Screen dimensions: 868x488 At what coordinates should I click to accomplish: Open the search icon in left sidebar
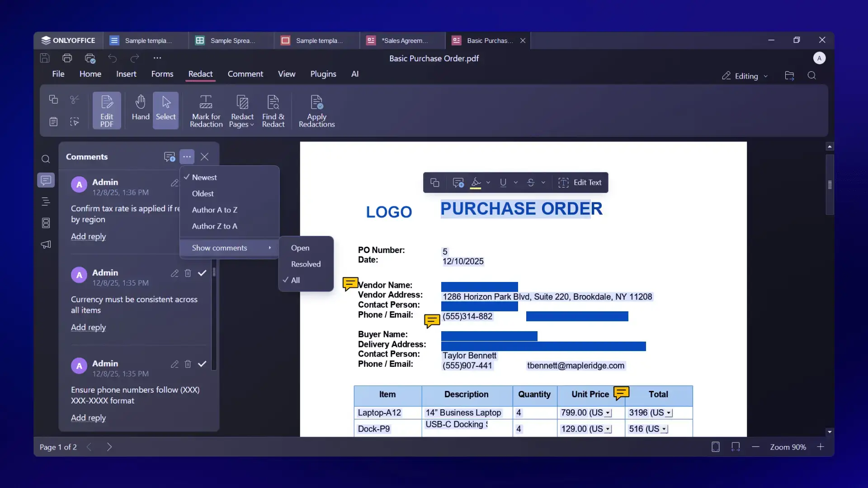coord(46,159)
